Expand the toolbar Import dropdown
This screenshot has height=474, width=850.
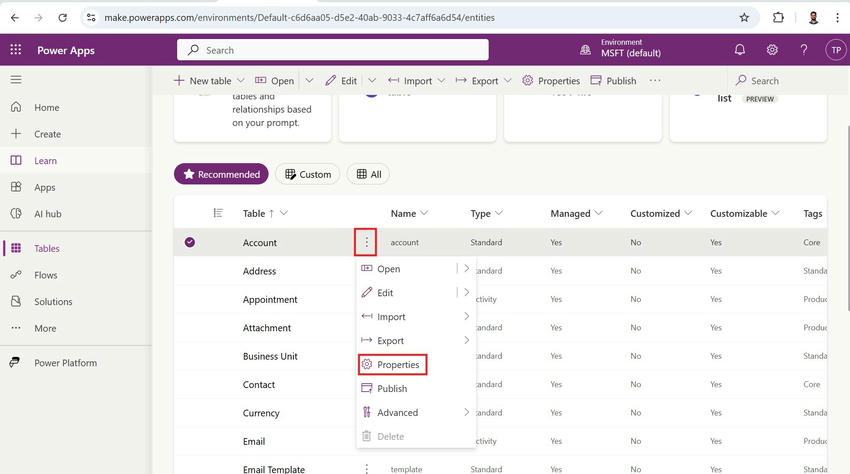point(441,80)
